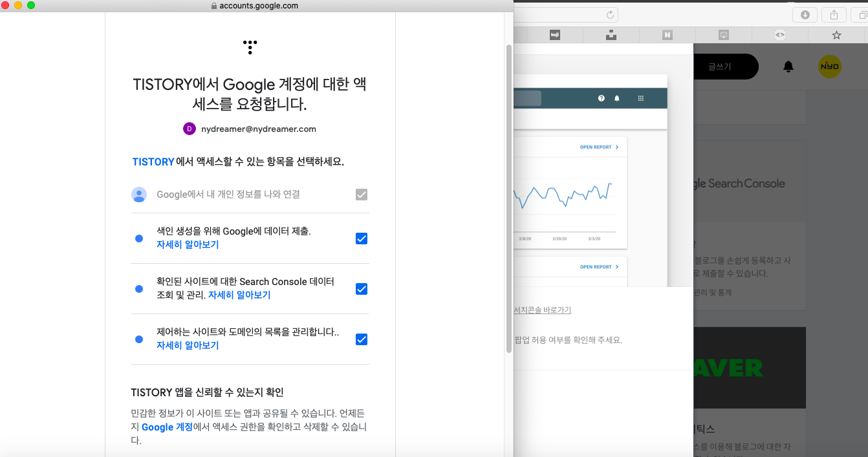Uncheck the 색인 생성 data submission checkbox

(362, 239)
